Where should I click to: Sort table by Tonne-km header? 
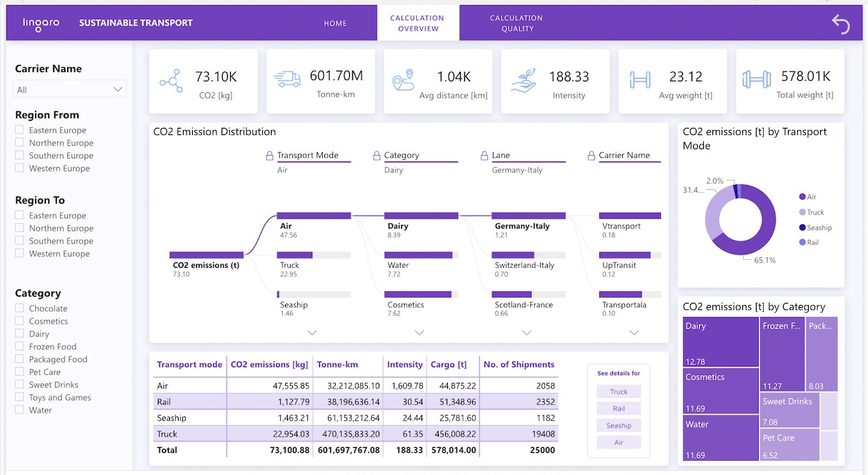click(x=337, y=364)
